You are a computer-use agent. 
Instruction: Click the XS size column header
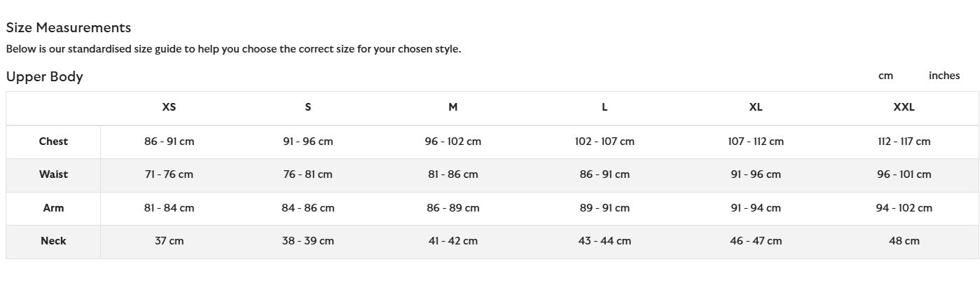pyautogui.click(x=169, y=107)
